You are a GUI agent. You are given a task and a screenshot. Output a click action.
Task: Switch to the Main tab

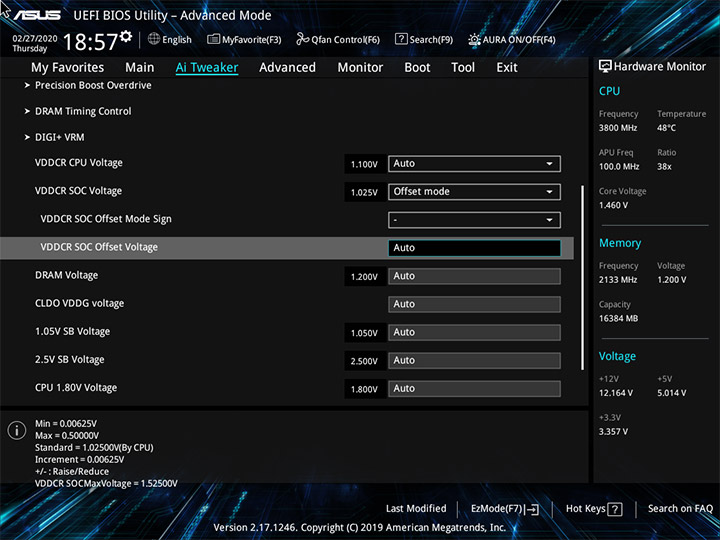140,68
